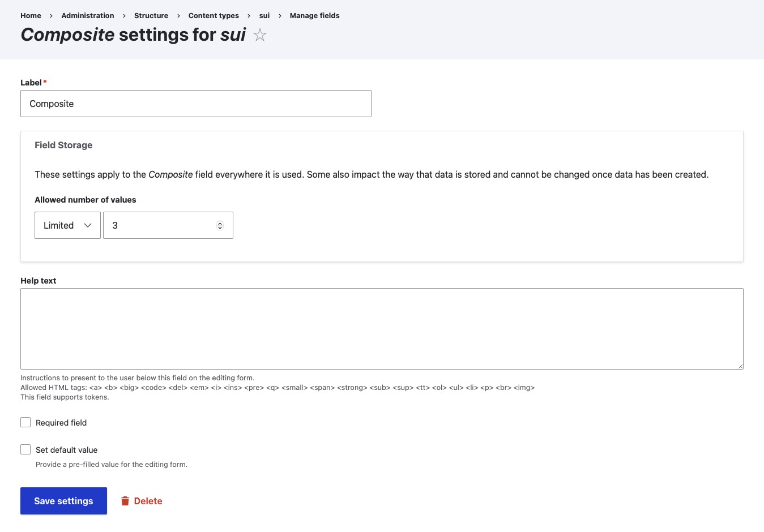Enable the Required field checkbox
764x532 pixels.
pyautogui.click(x=25, y=422)
